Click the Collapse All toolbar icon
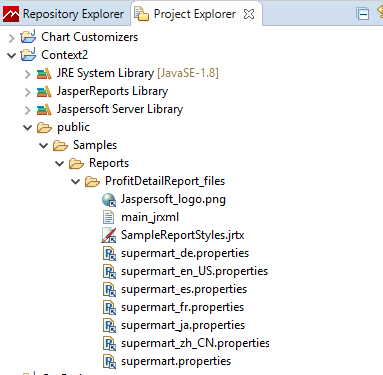The width and height of the screenshot is (383, 375). (x=362, y=14)
